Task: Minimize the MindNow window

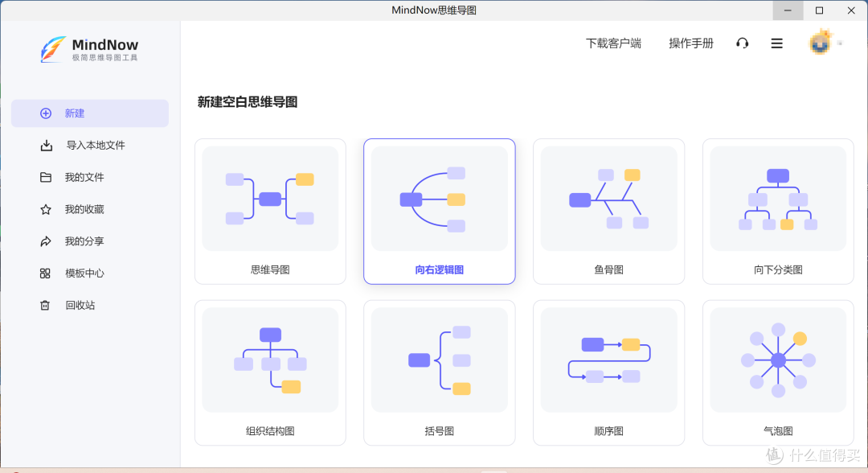Action: click(x=788, y=10)
